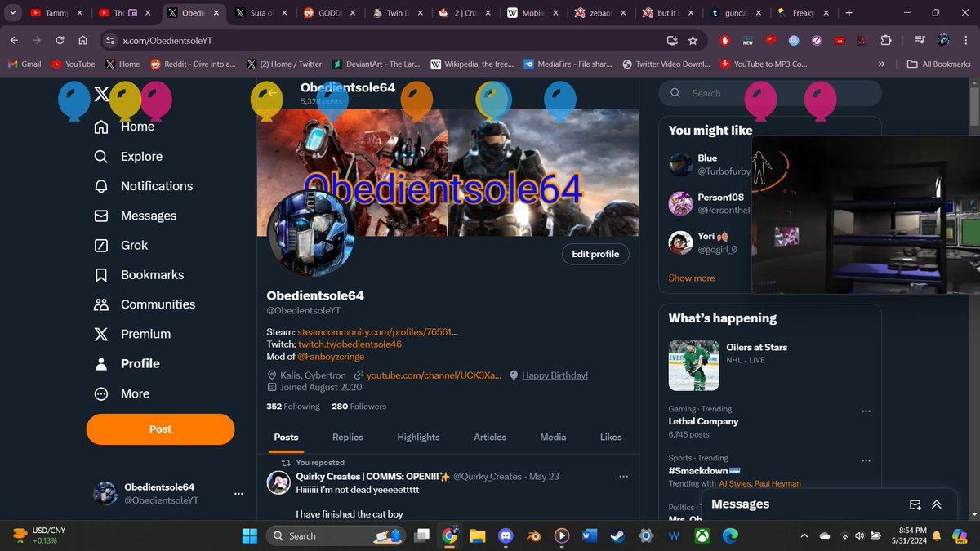Open the DeviantArt bookmark
980x551 pixels.
pos(376,64)
